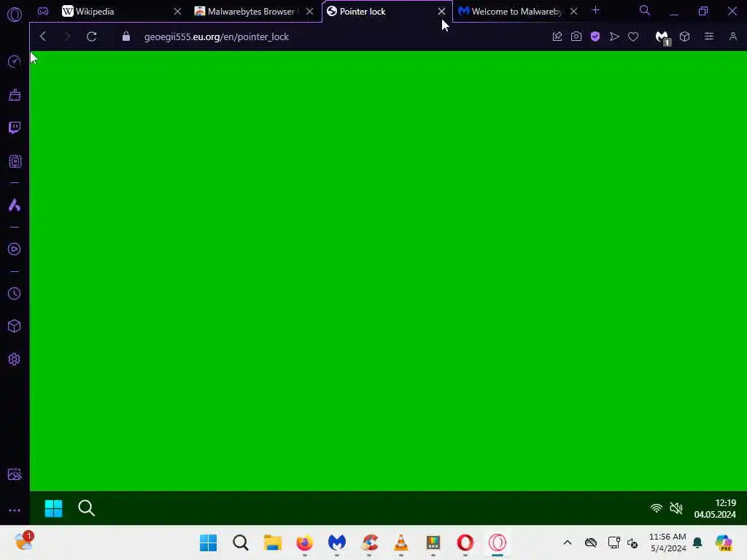The image size is (747, 560).
Task: Open the Player icon in sidebar
Action: coord(15,249)
